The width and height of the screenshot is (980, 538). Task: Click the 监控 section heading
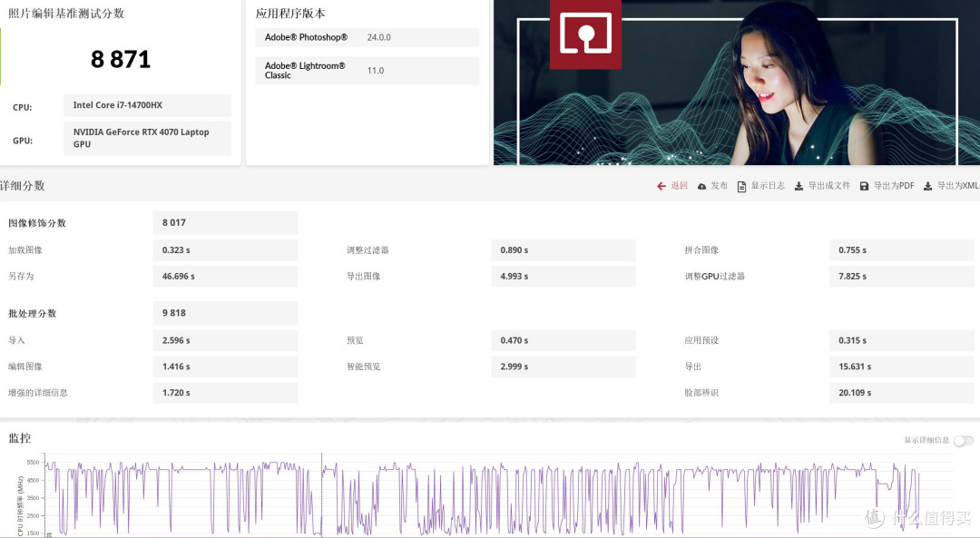(19, 438)
